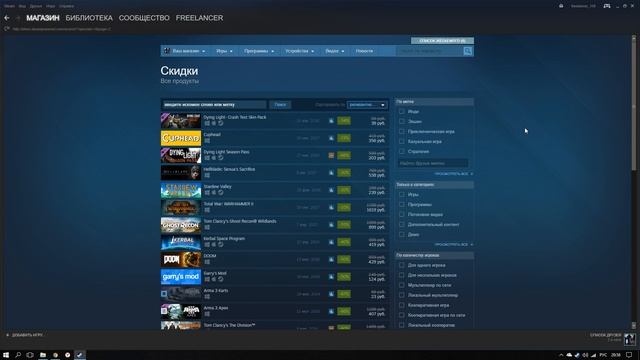This screenshot has width=640, height=360.
Task: Open the Steam menu in the top bar
Action: point(9,6)
